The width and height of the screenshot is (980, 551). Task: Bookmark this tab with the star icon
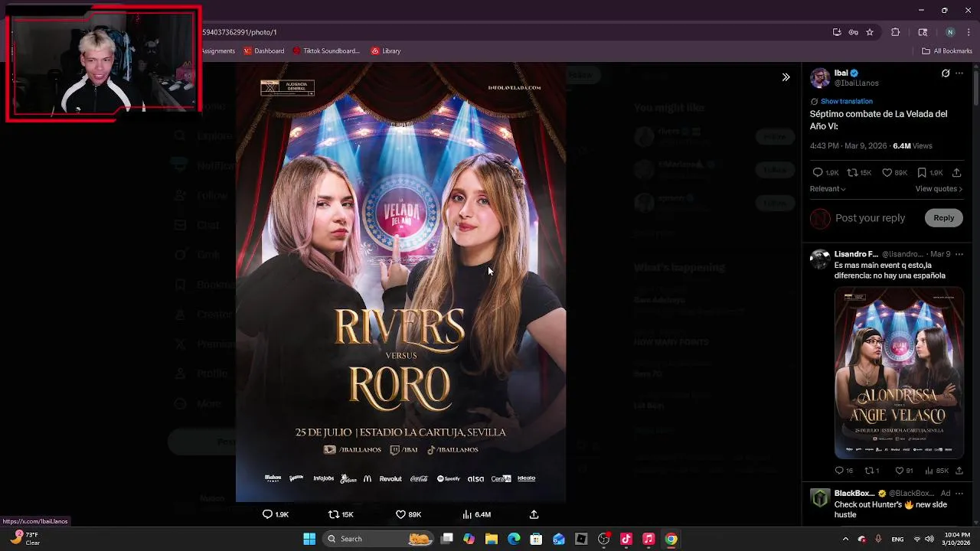(870, 32)
